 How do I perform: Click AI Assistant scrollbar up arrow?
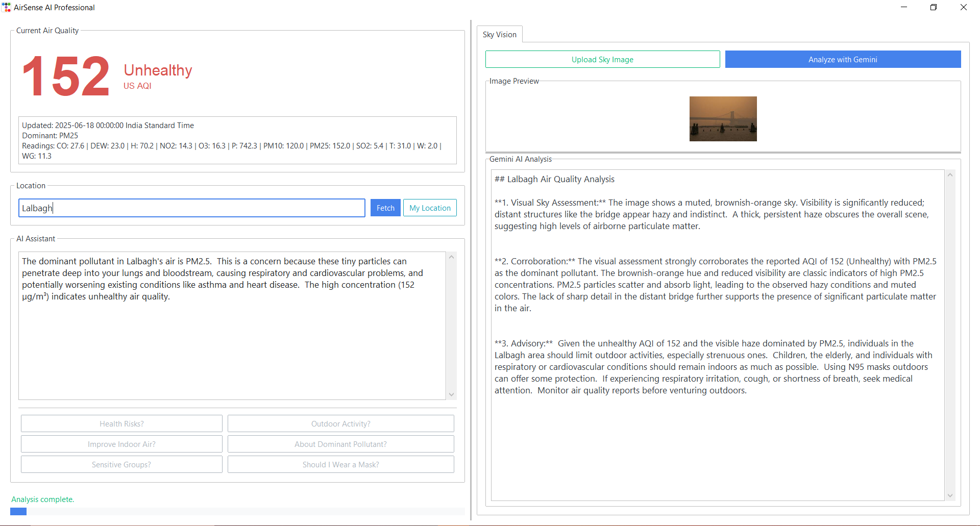451,257
